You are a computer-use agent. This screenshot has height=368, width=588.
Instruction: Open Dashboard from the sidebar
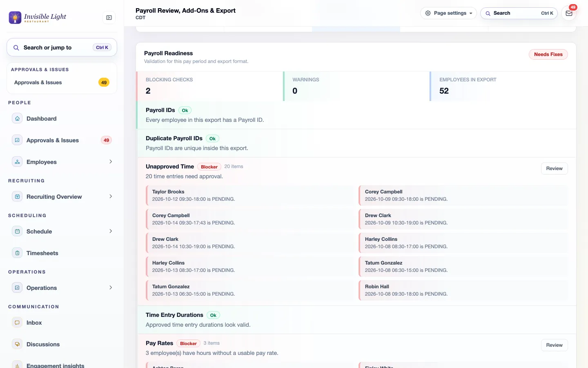62,119
